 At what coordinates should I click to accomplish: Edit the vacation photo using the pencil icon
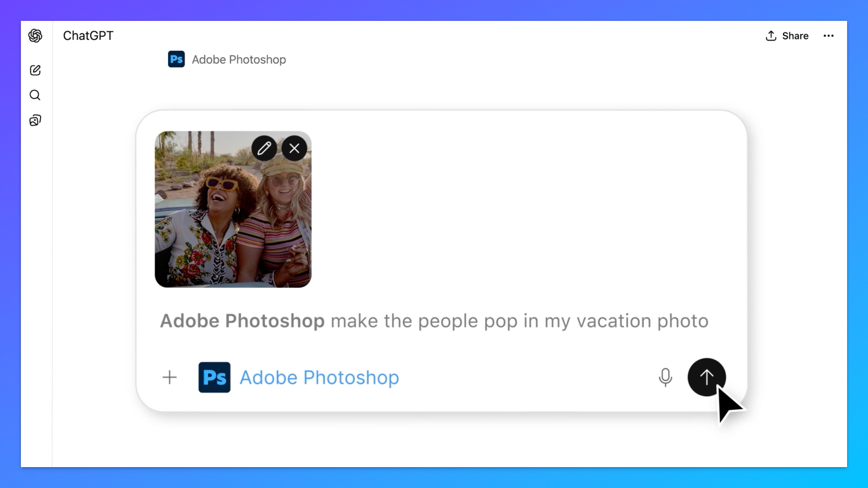264,148
